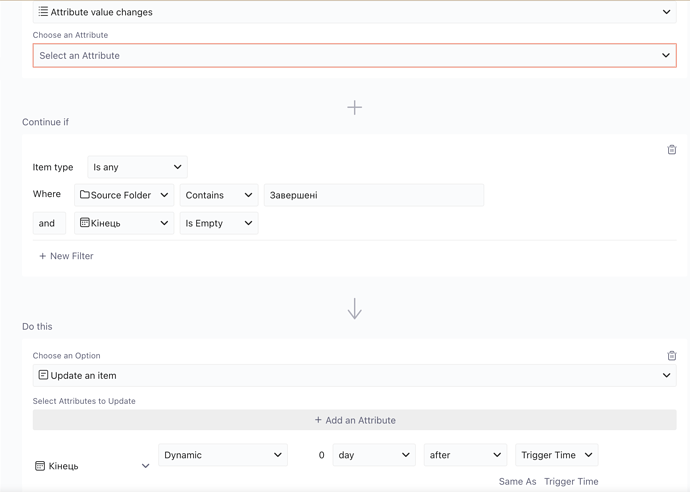Click the Update an item icon

click(43, 376)
